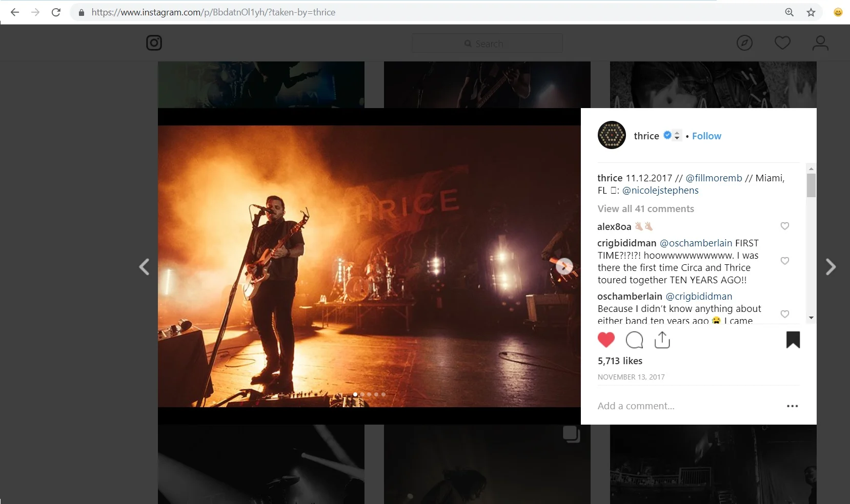This screenshot has height=504, width=850.
Task: Open the thrice username in post header
Action: [x=646, y=136]
